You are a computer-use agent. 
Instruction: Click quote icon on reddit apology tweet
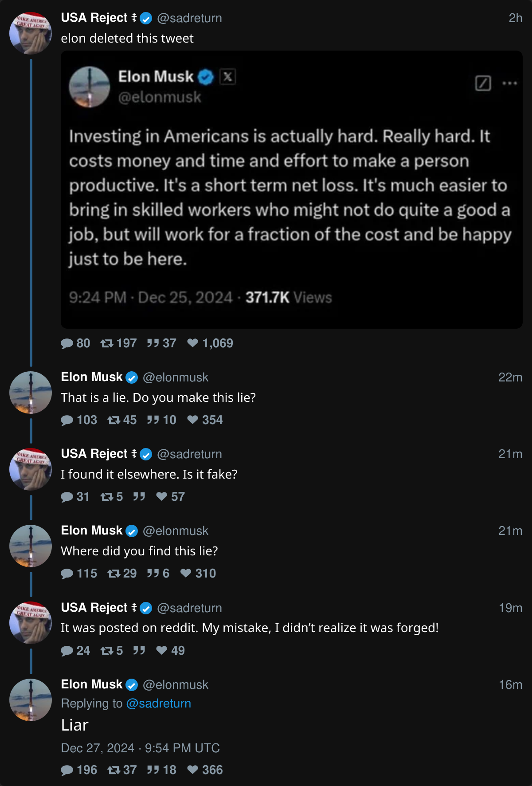point(139,650)
